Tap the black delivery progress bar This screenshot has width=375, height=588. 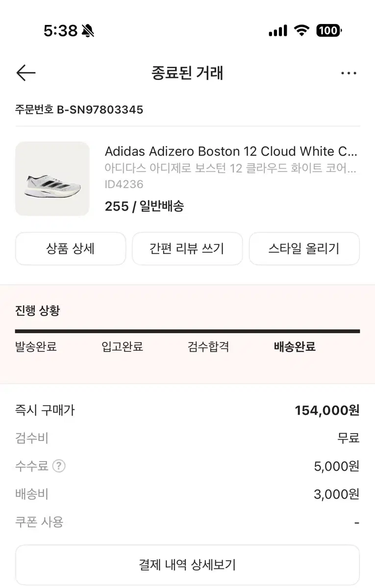point(187,331)
